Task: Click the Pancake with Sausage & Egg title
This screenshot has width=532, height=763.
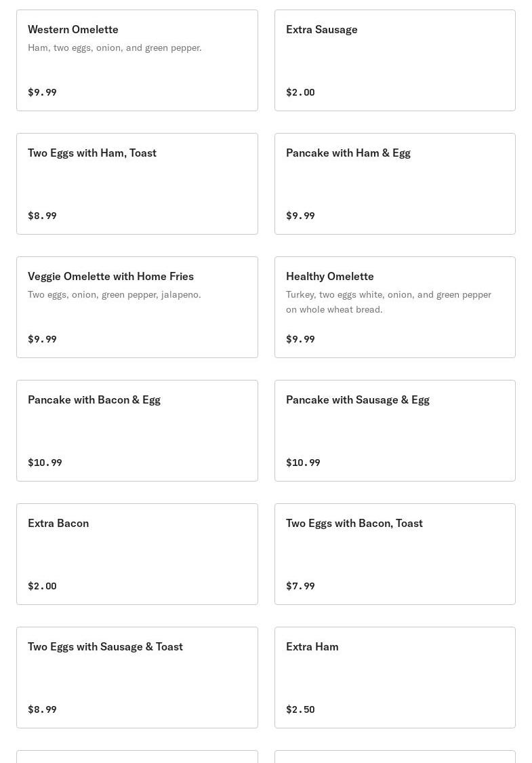Action: (x=358, y=399)
